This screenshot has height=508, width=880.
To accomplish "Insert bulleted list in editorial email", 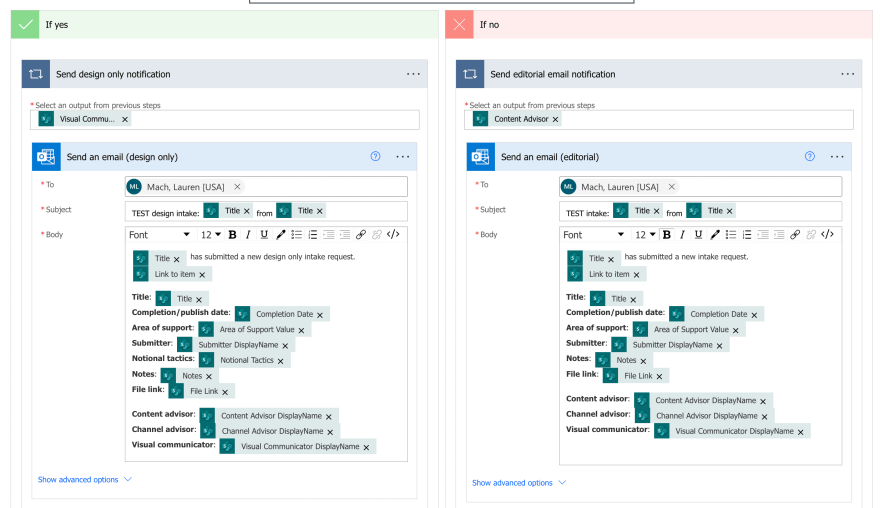I will click(731, 235).
